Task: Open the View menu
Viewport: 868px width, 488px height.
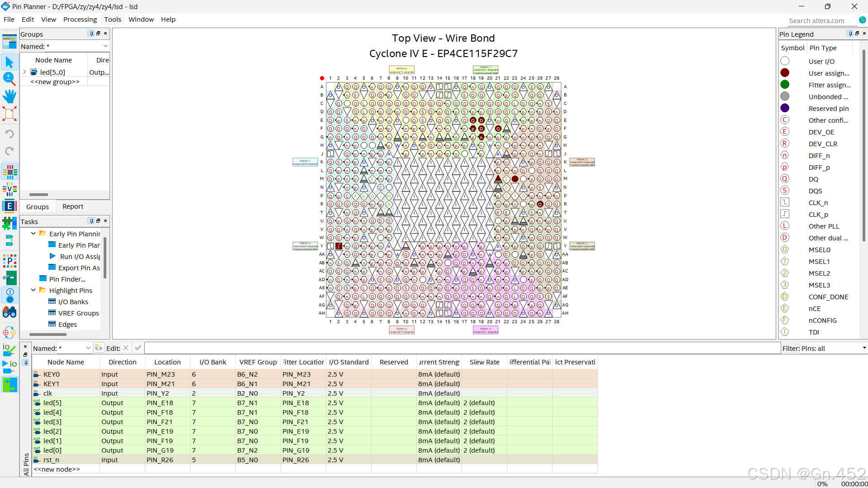Action: pyautogui.click(x=48, y=19)
